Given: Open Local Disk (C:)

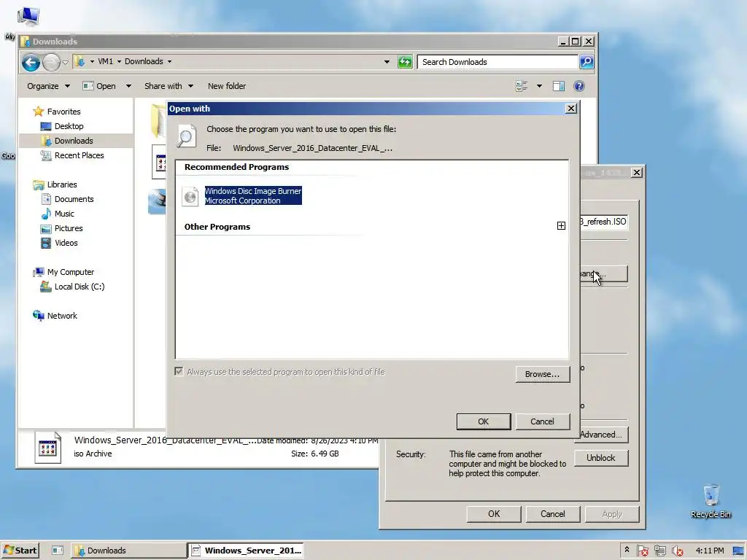Looking at the screenshot, I should 79,287.
